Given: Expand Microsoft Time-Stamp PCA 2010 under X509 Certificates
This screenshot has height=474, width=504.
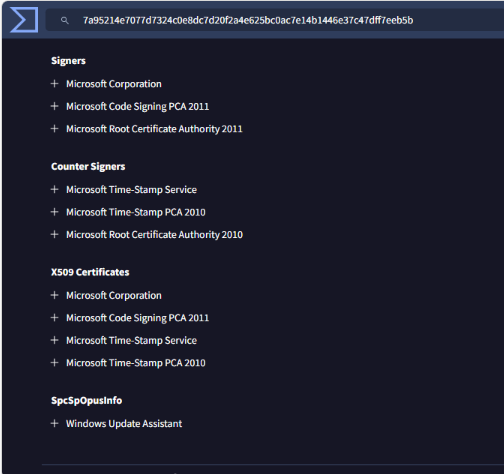Looking at the screenshot, I should 55,363.
